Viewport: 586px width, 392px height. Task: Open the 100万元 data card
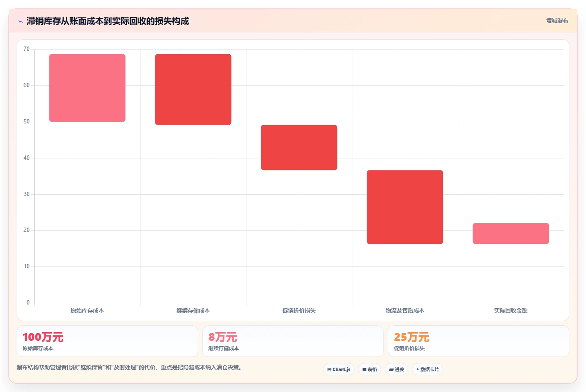(x=107, y=341)
